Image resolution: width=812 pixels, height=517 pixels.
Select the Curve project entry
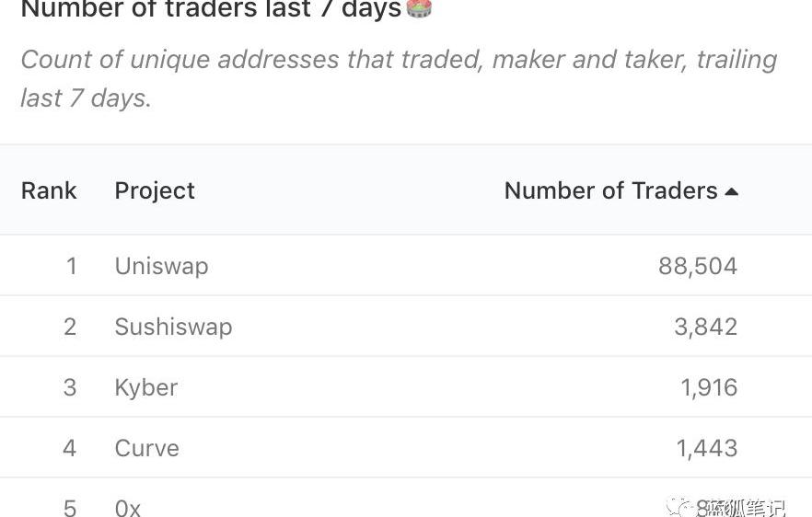click(146, 448)
